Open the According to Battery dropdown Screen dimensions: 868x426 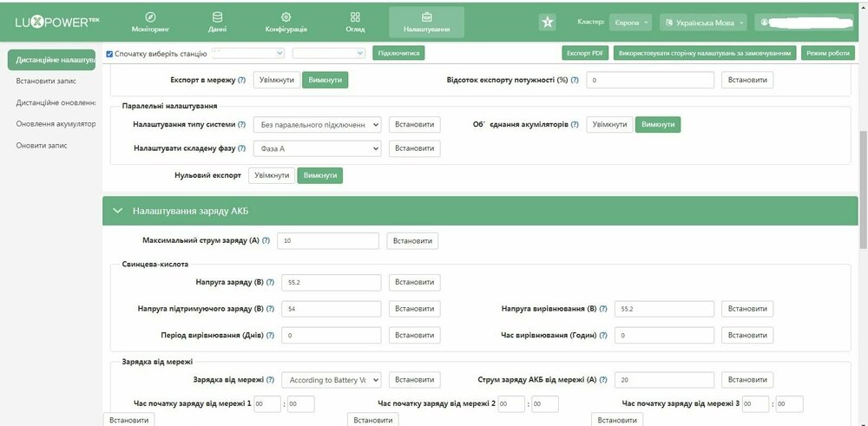point(332,380)
